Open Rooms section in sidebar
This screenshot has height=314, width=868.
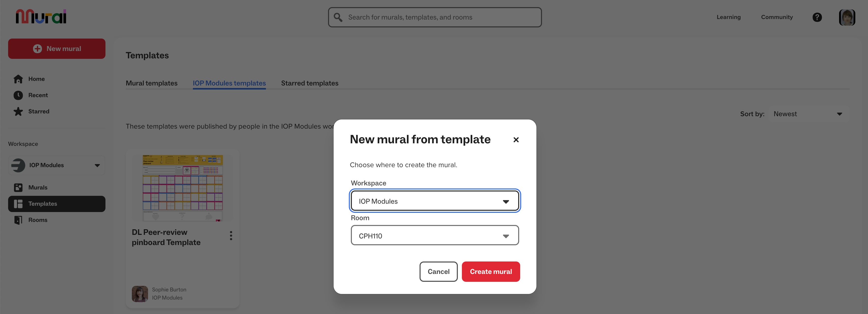(38, 220)
